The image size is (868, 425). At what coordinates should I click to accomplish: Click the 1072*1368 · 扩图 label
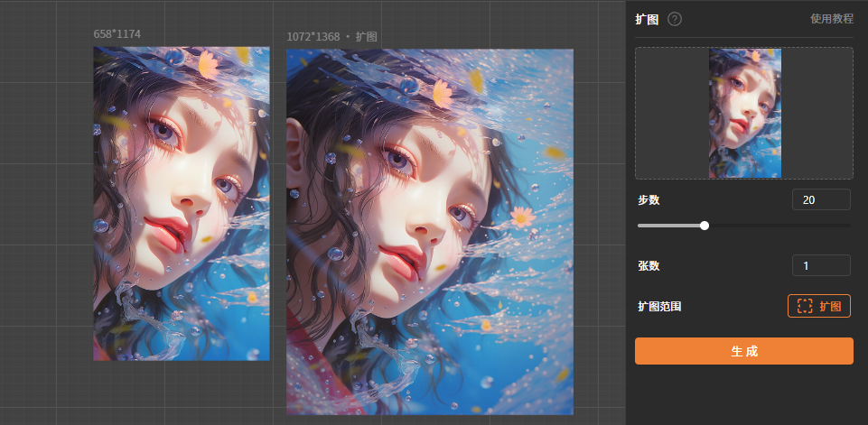tap(331, 36)
